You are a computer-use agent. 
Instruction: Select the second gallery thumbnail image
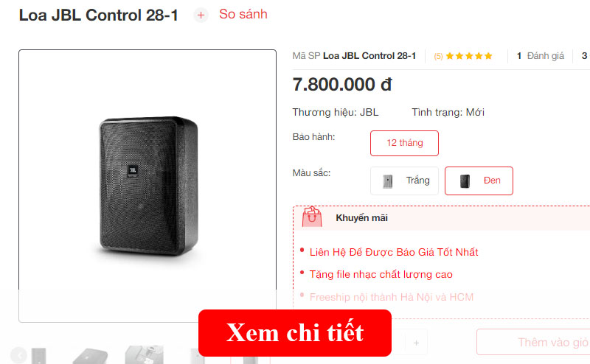tap(90, 357)
